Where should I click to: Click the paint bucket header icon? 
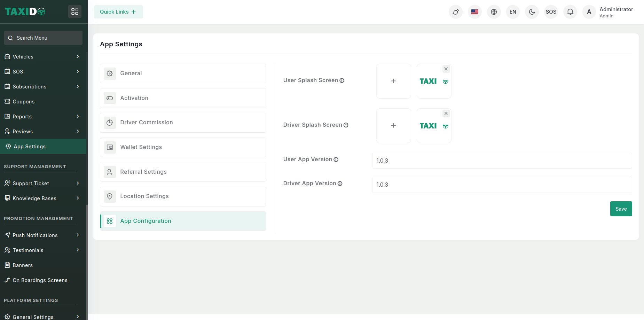(455, 12)
